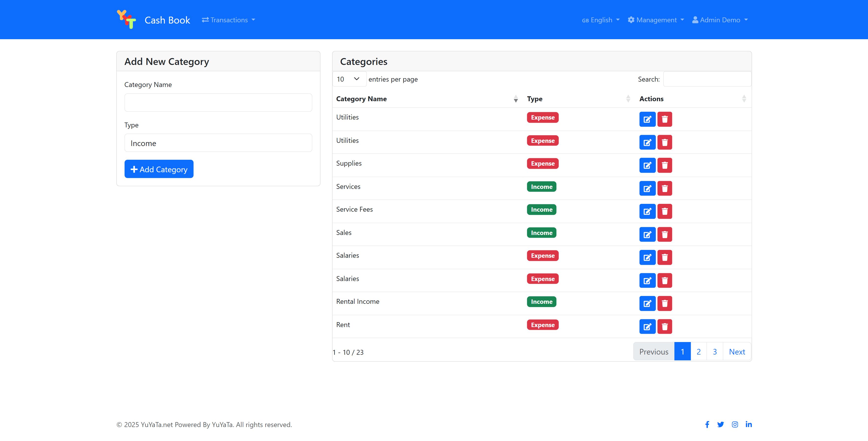Open the Transactions menu

228,20
